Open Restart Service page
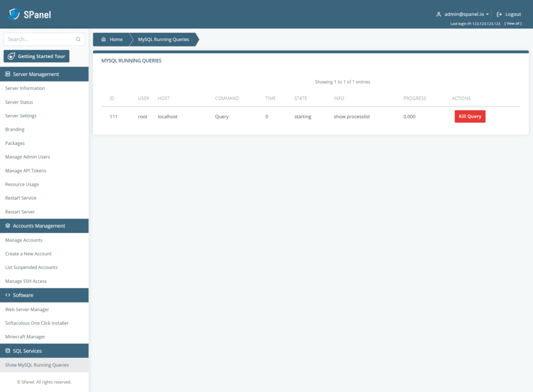Screen dimensions: 533x392 tap(21, 198)
